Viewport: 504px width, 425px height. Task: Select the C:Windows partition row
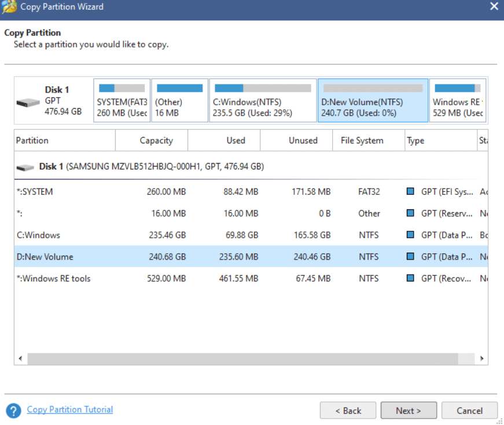[x=251, y=235]
